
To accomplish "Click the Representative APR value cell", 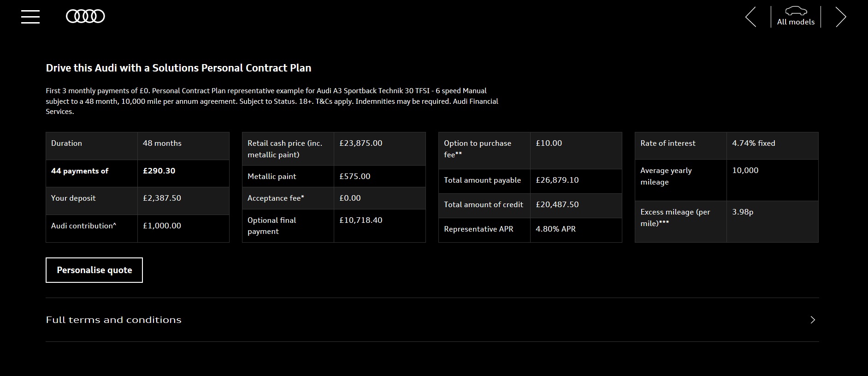I will click(x=556, y=229).
